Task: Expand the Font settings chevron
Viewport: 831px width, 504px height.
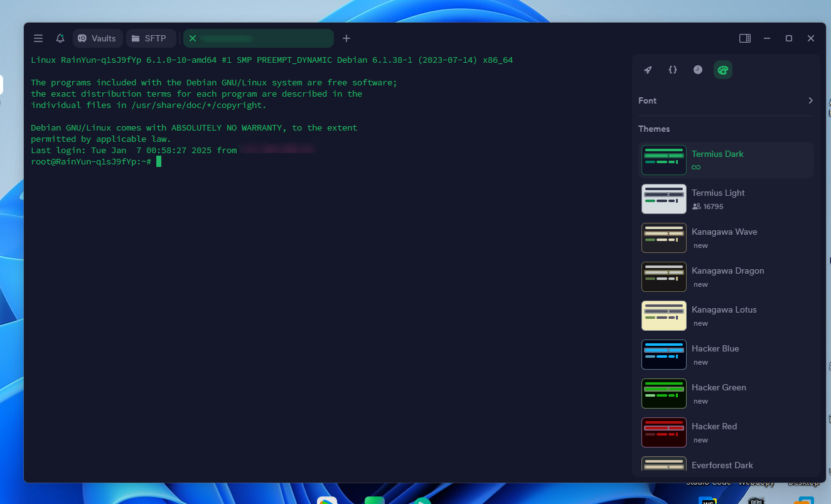Action: coord(810,100)
